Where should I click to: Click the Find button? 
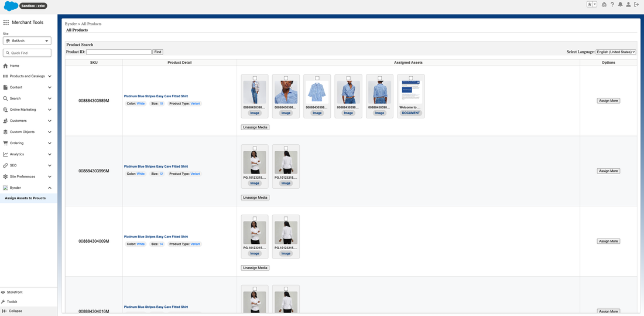[157, 52]
